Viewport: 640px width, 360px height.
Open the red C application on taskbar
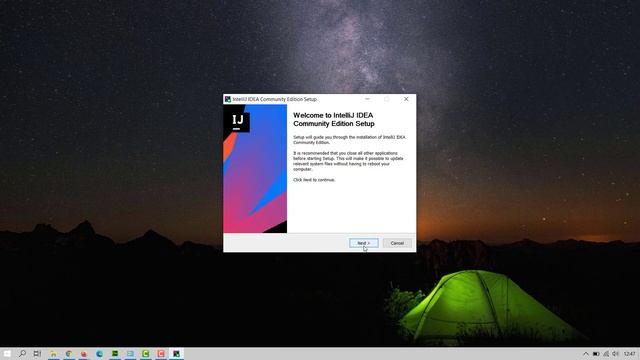pyautogui.click(x=161, y=354)
